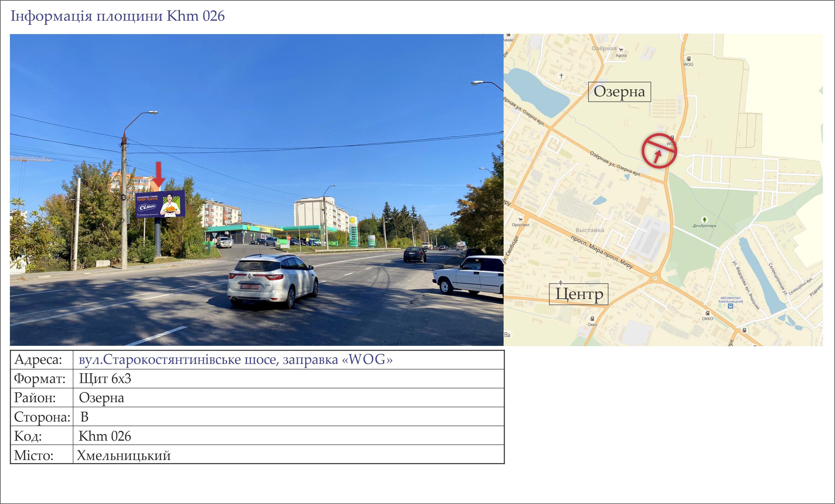Click the billboard advertisement in the photo
This screenshot has height=504, width=835.
160,204
